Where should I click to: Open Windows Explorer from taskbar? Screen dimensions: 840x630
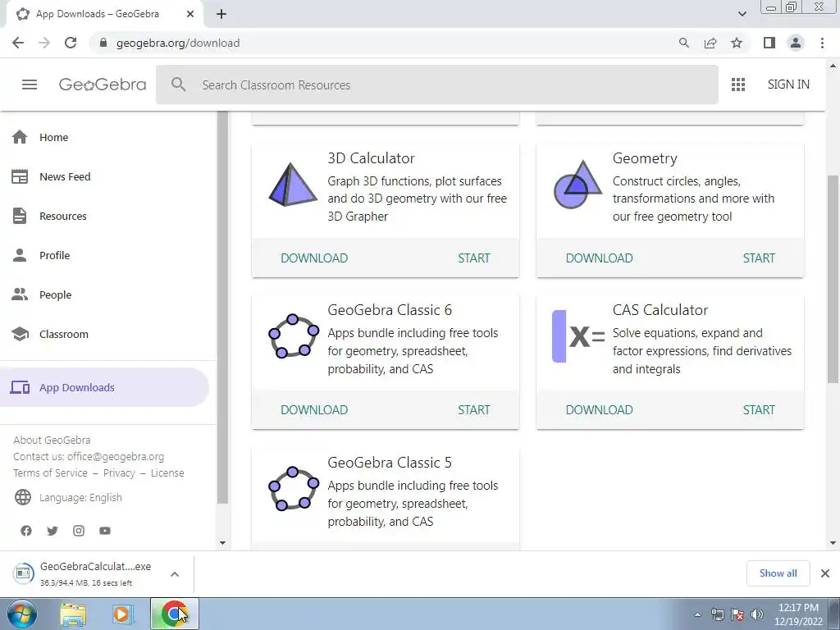pos(73,614)
